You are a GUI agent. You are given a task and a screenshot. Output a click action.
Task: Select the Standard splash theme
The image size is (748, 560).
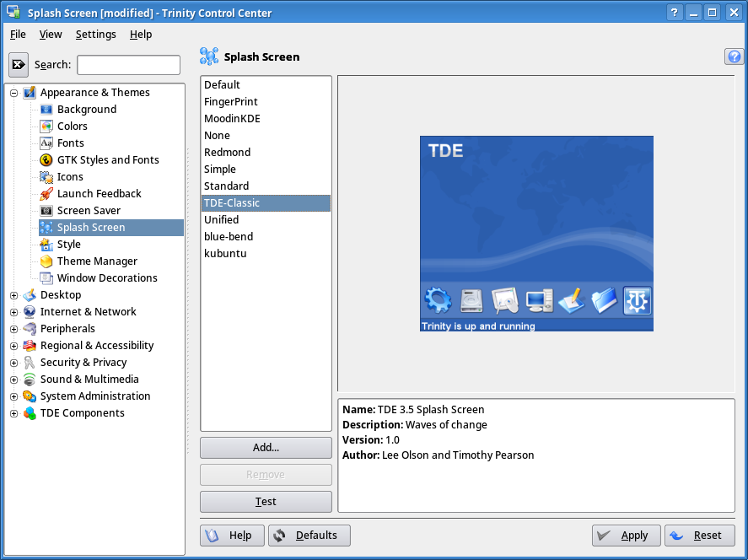click(x=266, y=186)
